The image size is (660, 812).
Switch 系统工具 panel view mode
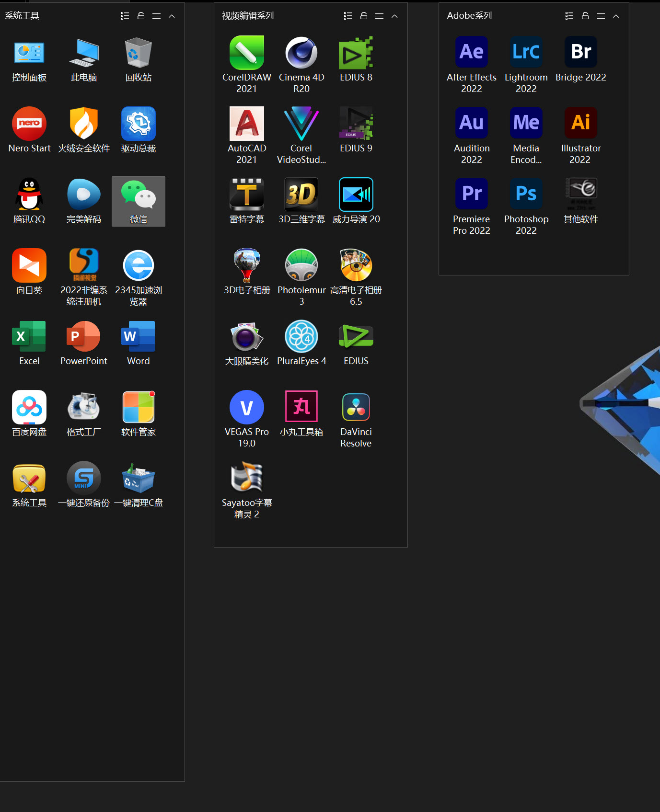[x=125, y=16]
